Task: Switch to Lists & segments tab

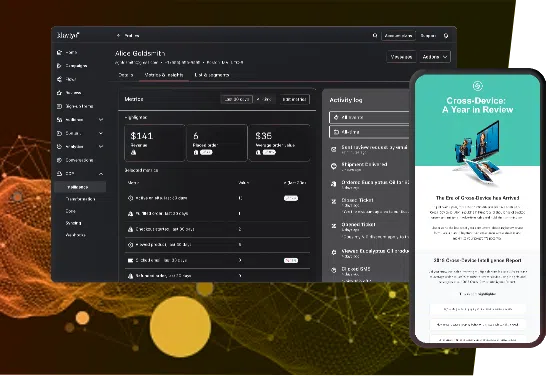Action: pyautogui.click(x=212, y=75)
